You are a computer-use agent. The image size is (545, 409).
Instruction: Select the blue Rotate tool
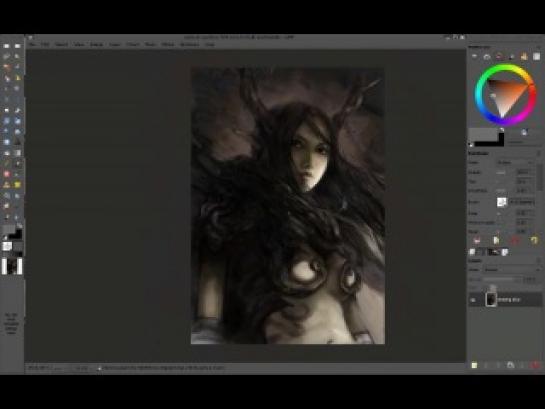coord(7,121)
